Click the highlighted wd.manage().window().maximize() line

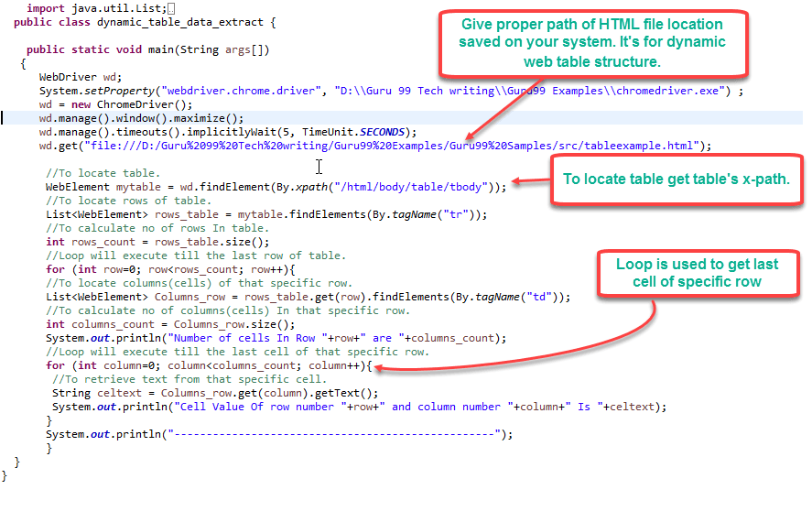(x=141, y=118)
